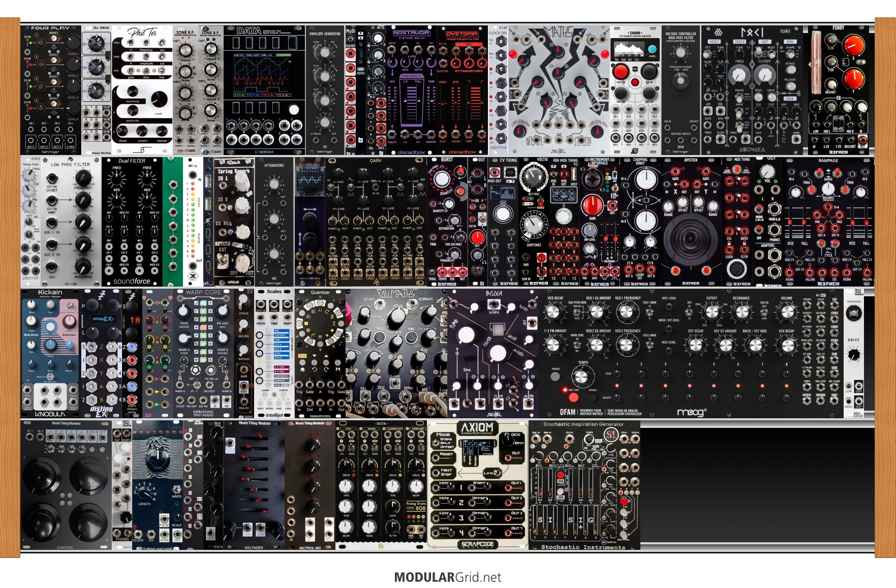Image resolution: width=896 pixels, height=588 pixels.
Task: Click the DFAM Trigger button
Action: point(555,377)
